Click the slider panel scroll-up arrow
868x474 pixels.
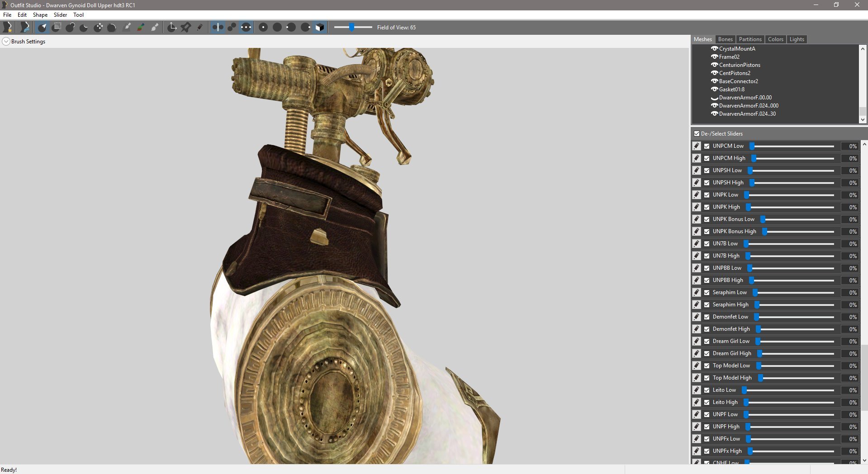click(864, 145)
